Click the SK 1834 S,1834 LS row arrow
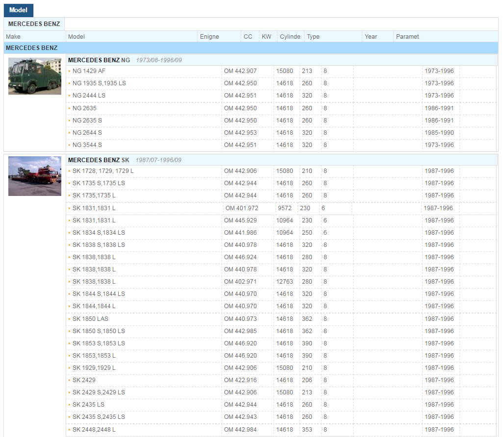This screenshot has height=437, width=504. 69,233
